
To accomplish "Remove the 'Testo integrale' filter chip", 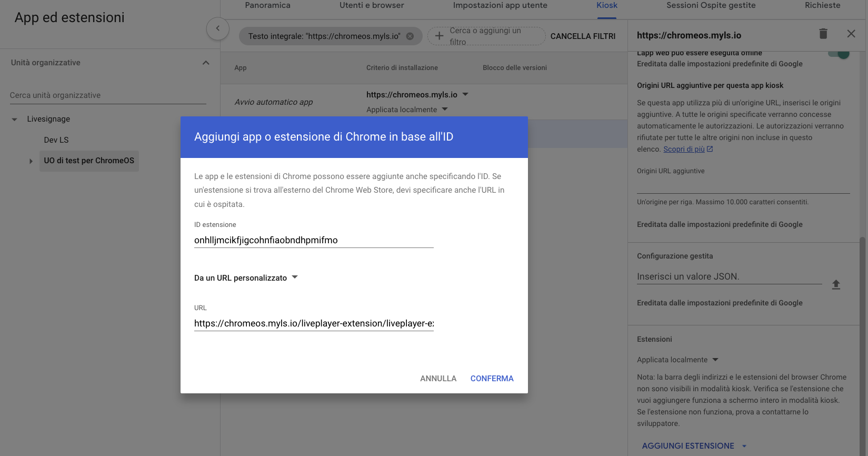I will [x=410, y=36].
